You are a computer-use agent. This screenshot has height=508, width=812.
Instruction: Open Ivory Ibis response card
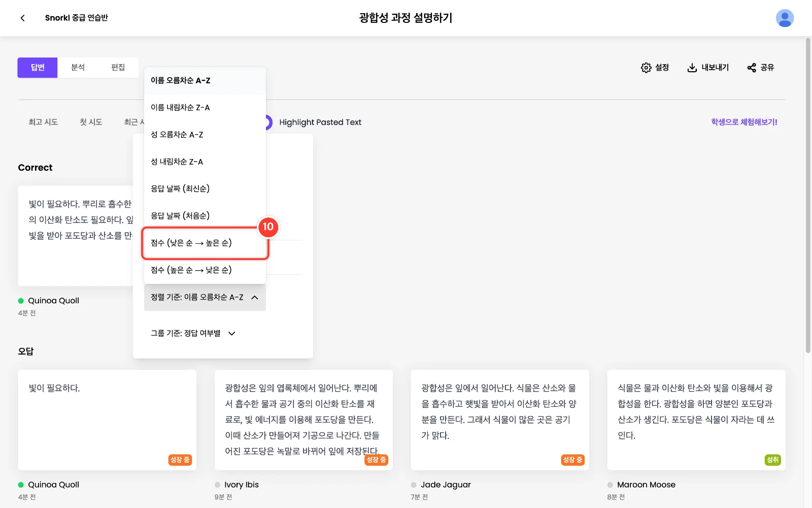point(303,420)
